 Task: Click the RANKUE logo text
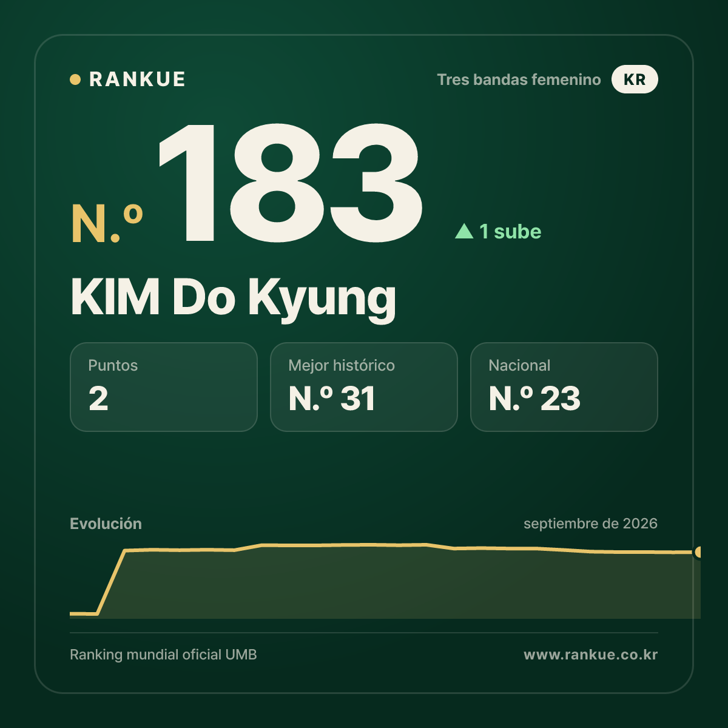click(137, 79)
